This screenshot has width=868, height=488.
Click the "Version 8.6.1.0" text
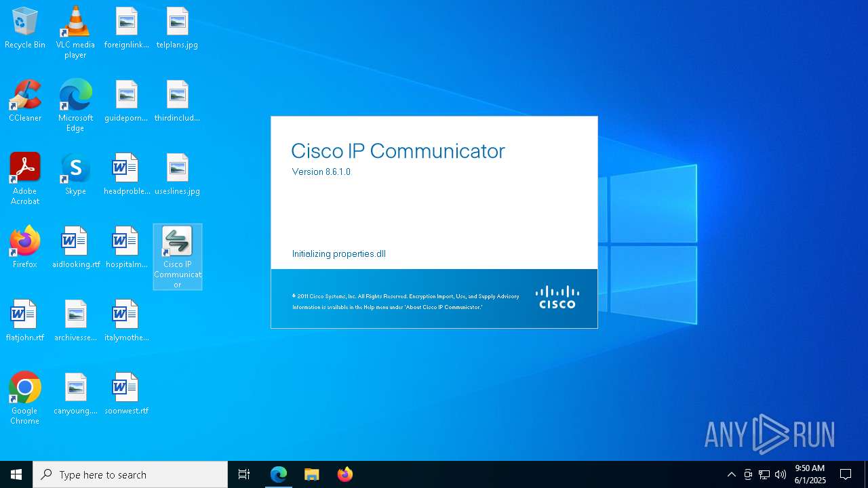tap(321, 172)
